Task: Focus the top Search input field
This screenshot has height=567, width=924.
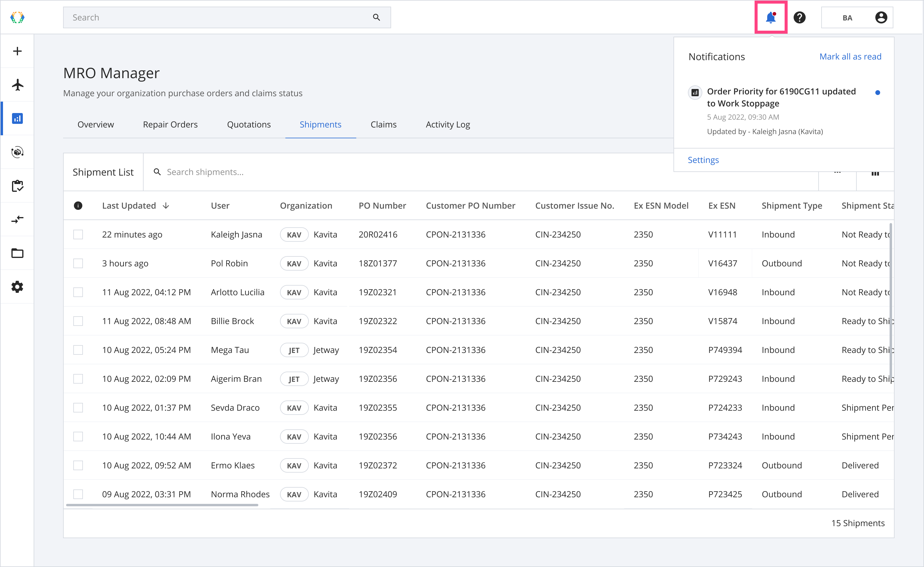Action: [227, 17]
